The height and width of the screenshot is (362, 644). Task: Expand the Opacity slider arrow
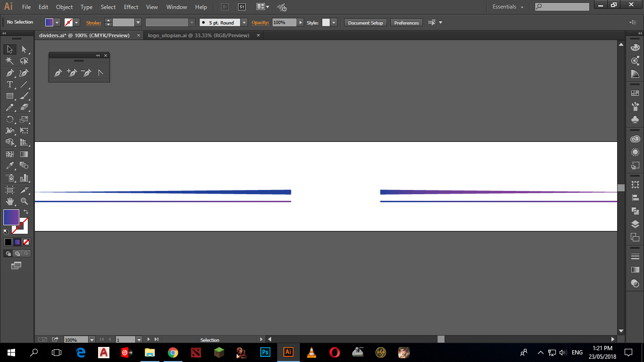300,23
